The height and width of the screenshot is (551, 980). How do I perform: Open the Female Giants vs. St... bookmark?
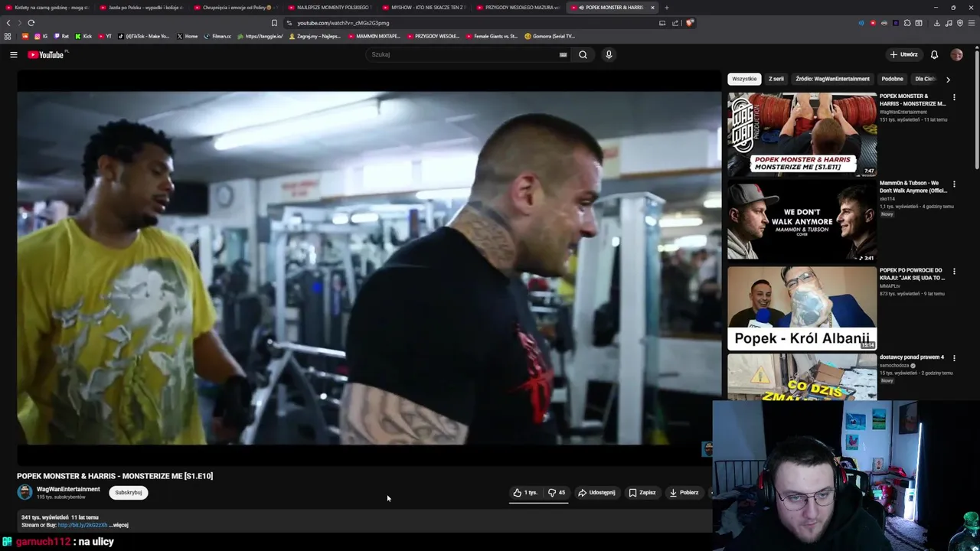point(491,36)
